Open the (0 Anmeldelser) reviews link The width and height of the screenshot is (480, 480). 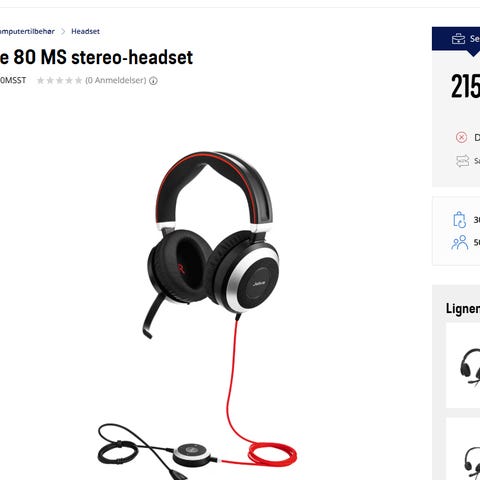(x=116, y=80)
